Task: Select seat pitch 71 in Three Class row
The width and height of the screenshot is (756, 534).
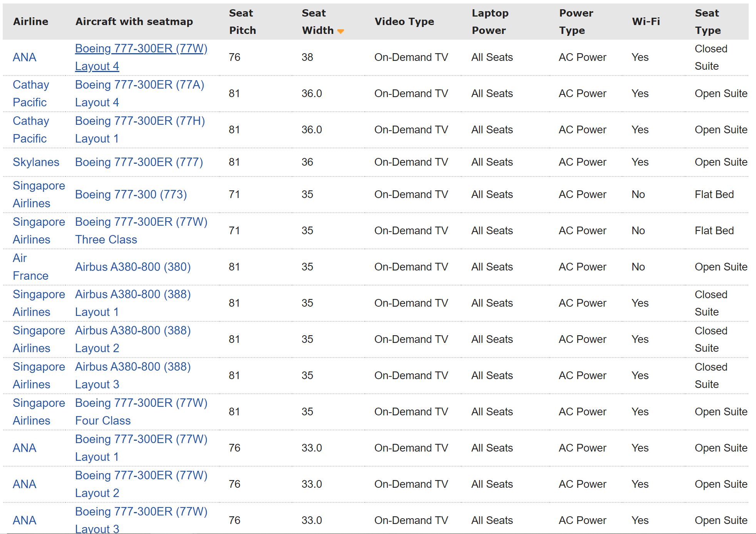Action: (234, 231)
